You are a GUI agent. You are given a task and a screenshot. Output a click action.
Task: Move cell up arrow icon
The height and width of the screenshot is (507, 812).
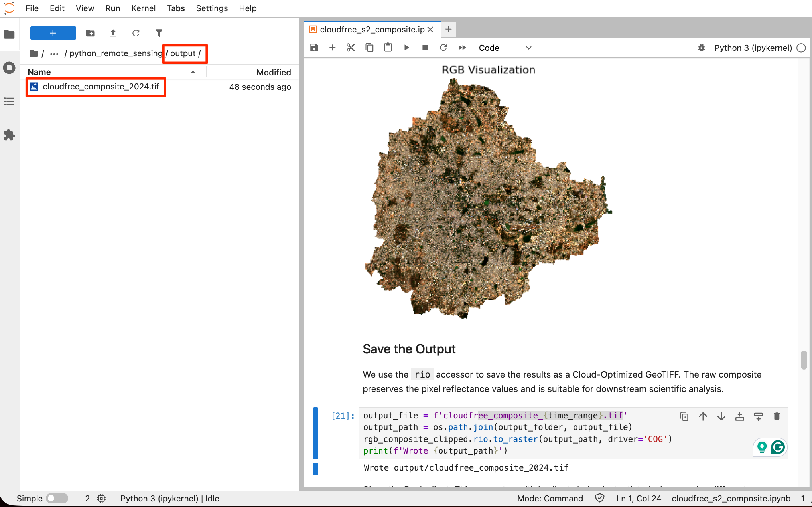(x=703, y=416)
